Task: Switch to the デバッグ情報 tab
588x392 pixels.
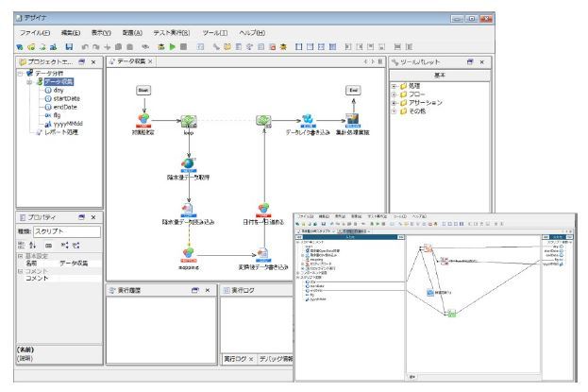Action: tap(274, 359)
